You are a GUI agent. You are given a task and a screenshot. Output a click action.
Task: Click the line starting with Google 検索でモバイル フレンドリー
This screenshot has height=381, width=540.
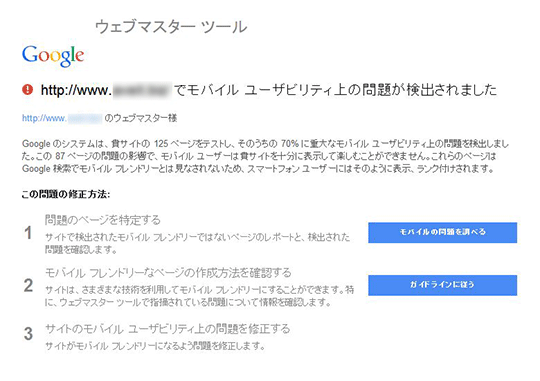tap(258, 169)
